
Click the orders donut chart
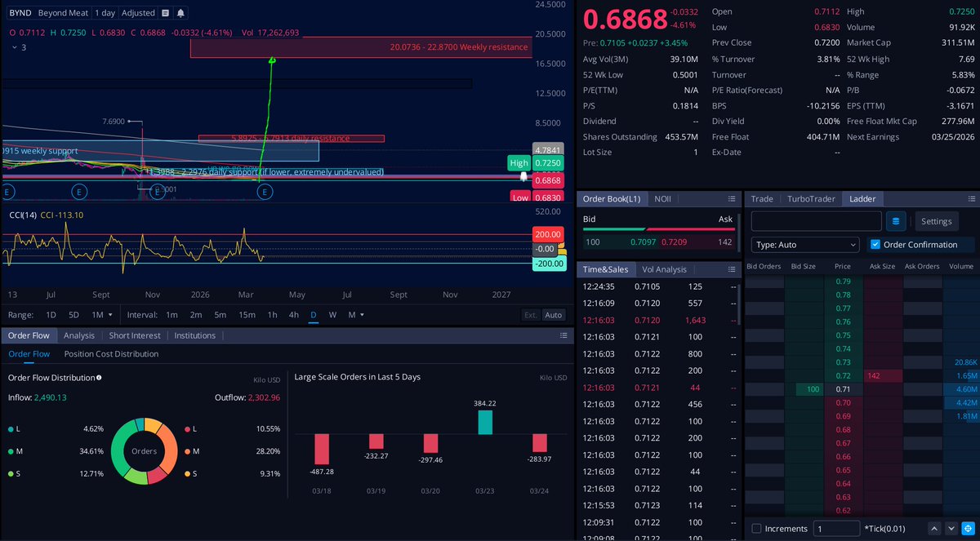click(x=144, y=450)
